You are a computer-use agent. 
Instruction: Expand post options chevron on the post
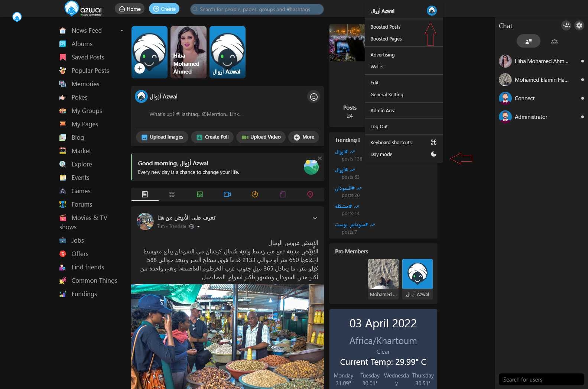pyautogui.click(x=315, y=218)
